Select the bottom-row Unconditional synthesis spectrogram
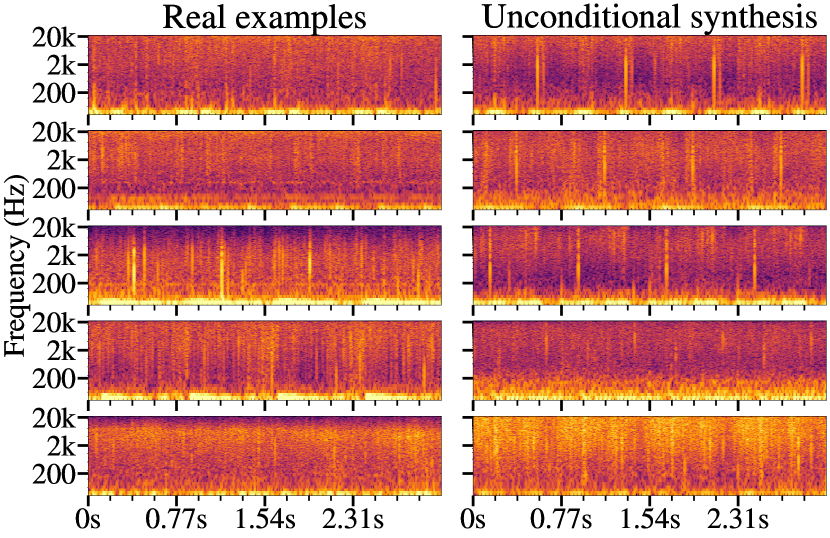Screen dimensions: 830x538 pyautogui.click(x=649, y=456)
